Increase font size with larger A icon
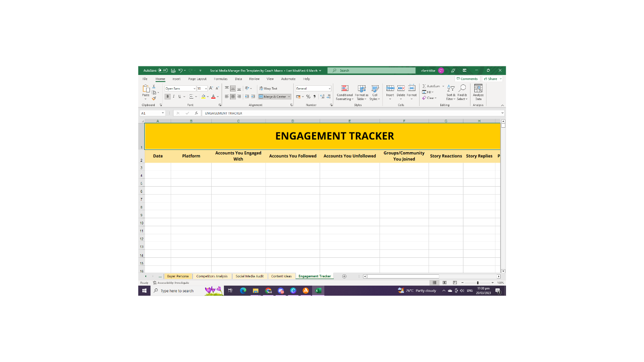644x362 pixels. [211, 88]
